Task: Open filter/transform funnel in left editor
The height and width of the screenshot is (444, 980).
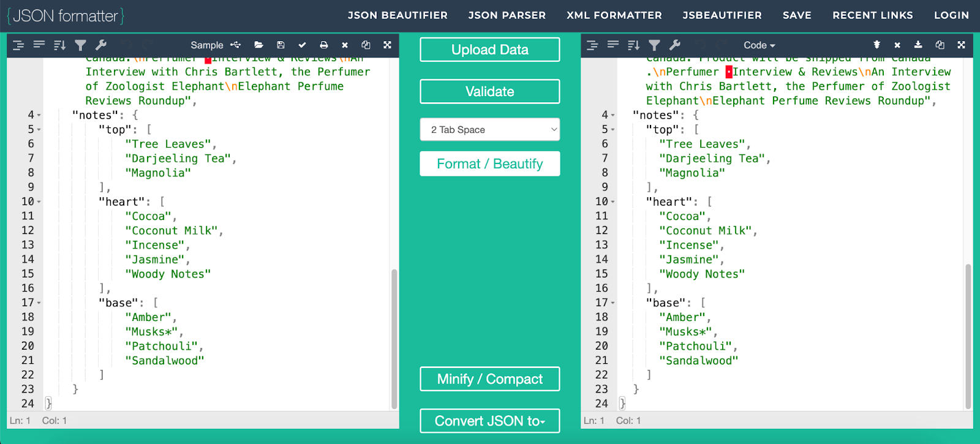Action: pos(80,45)
